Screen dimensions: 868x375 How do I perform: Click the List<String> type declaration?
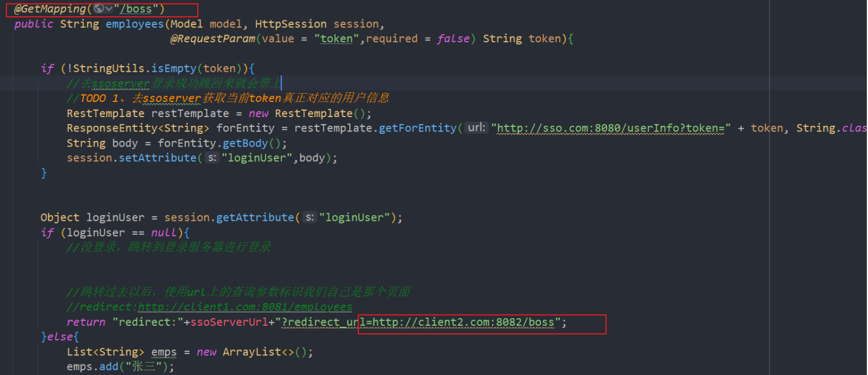pos(106,352)
